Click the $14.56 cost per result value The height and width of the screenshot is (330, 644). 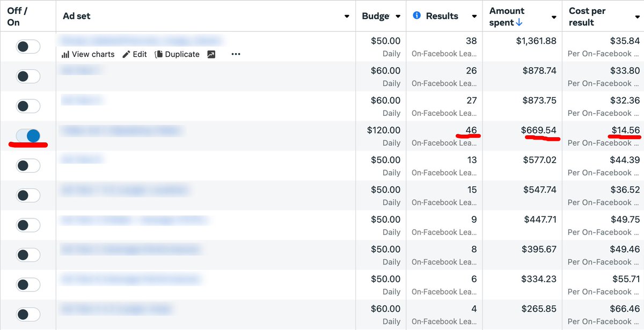click(625, 130)
